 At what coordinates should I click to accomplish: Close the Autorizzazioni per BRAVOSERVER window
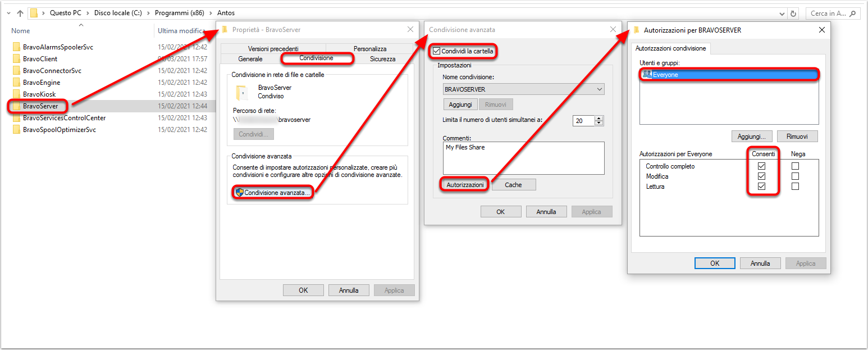822,30
